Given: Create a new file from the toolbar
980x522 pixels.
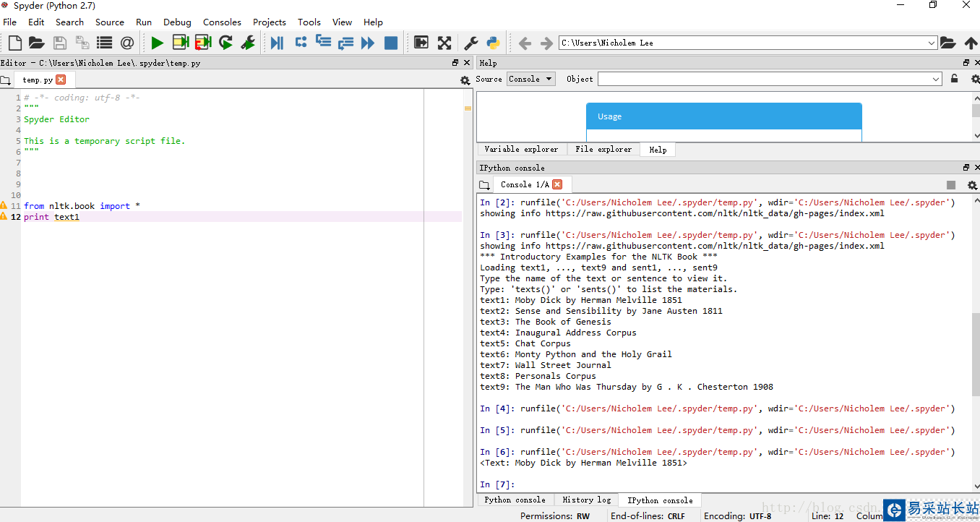Looking at the screenshot, I should [14, 43].
